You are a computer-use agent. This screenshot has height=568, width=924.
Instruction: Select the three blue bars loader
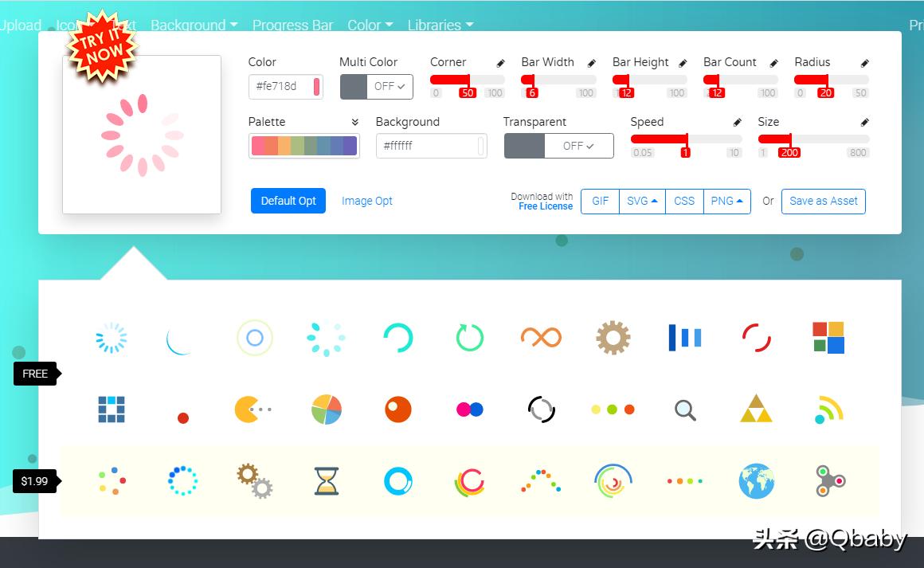pyautogui.click(x=685, y=338)
